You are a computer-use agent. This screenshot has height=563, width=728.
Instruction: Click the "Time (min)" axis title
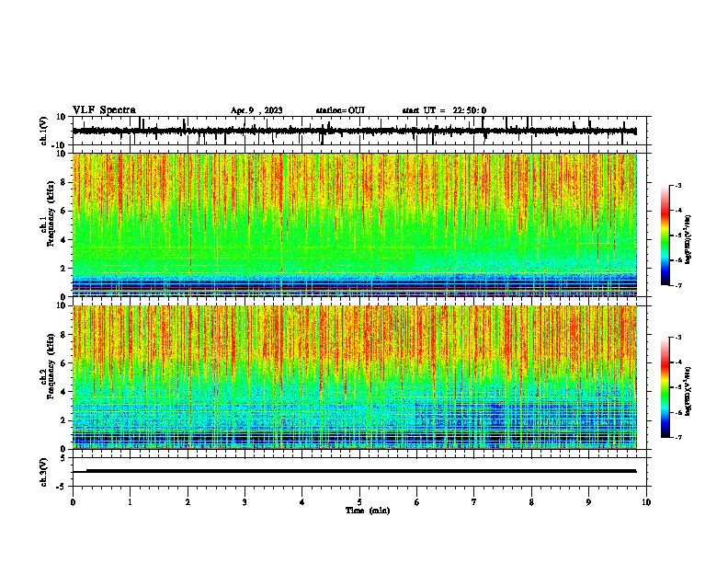[x=368, y=511]
